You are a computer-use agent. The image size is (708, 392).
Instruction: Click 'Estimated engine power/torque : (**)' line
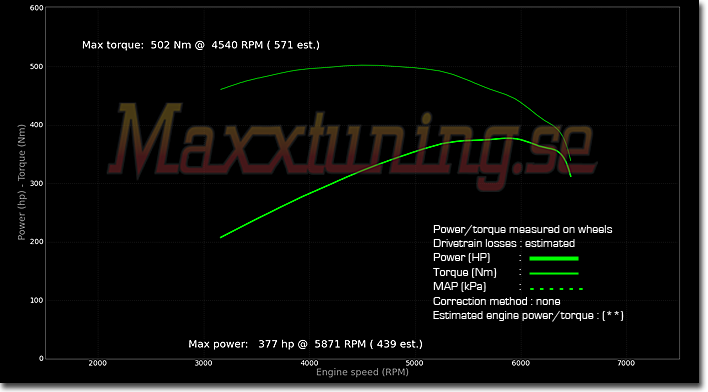point(528,315)
